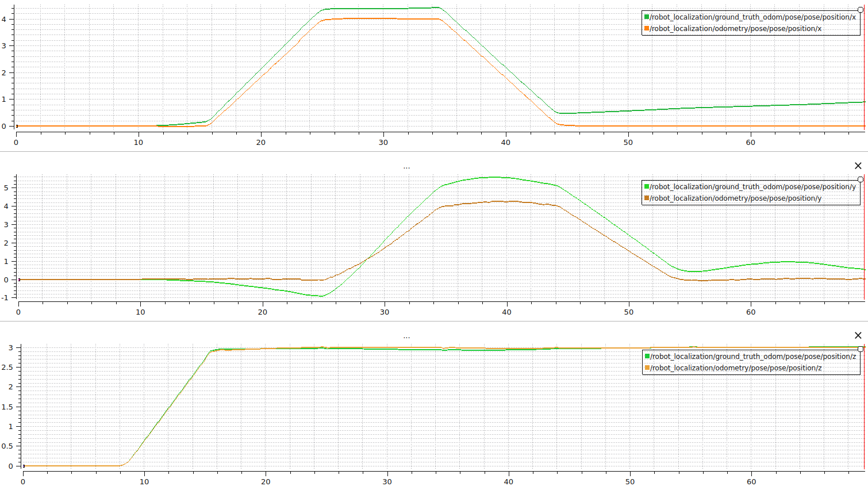The width and height of the screenshot is (868, 486).
Task: Click the origin marker on the position/z plot
Action: click(x=24, y=466)
